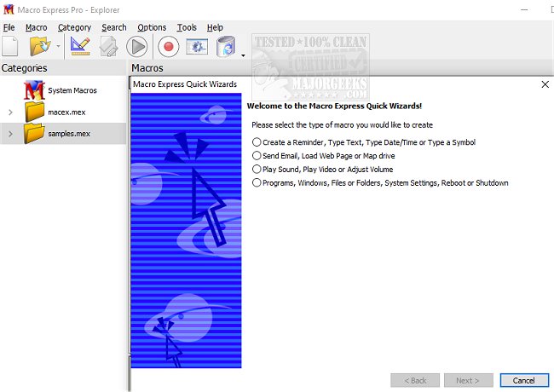Click the Scripting Editor ruler-pencil icon
Image resolution: width=554 pixels, height=392 pixels.
[x=80, y=46]
